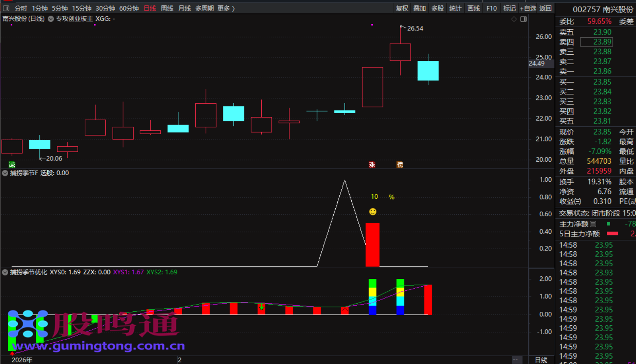This screenshot has width=636, height=364.
Task: Click the red 涨 marker icon
Action: pyautogui.click(x=372, y=165)
